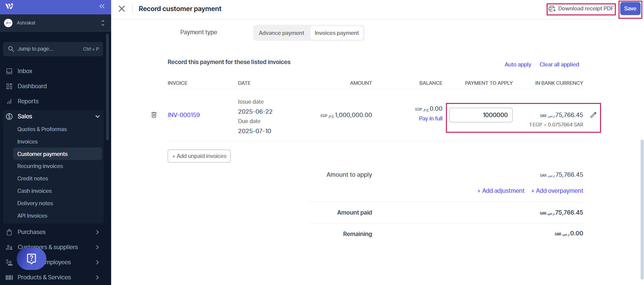Click the Inbox tray icon

9,71
